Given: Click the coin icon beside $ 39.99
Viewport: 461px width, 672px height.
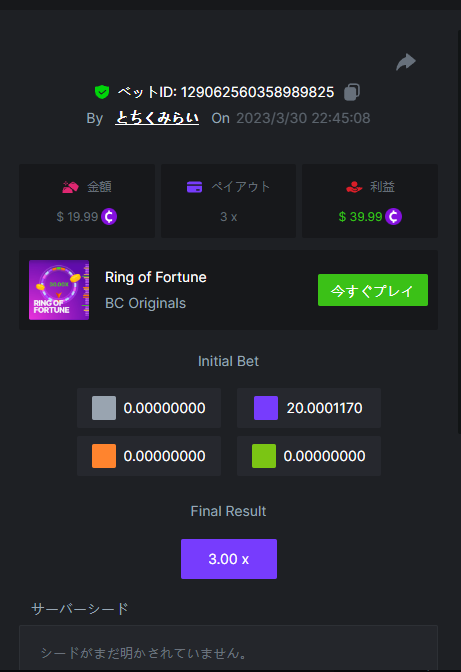Looking at the screenshot, I should click(x=393, y=216).
